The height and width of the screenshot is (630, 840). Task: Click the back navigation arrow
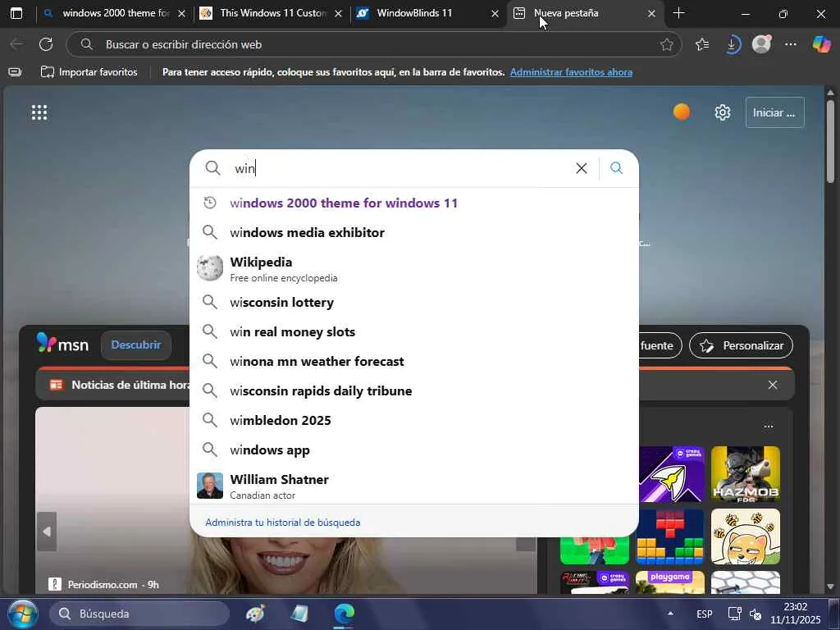(x=16, y=44)
